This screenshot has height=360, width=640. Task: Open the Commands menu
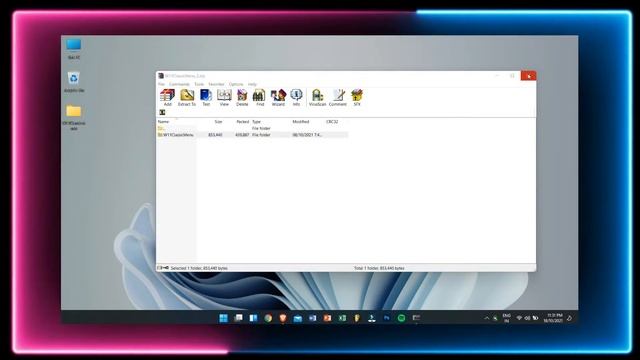(179, 84)
